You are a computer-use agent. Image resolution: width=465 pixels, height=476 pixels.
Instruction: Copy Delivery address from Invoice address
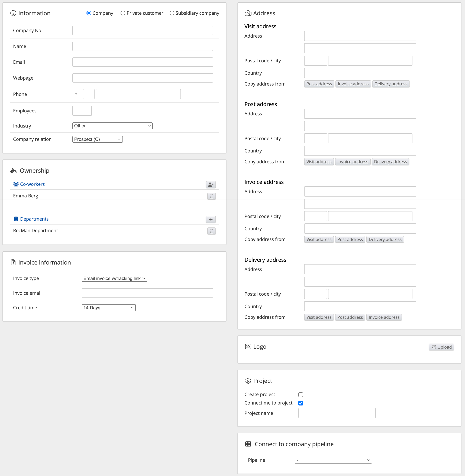pyautogui.click(x=384, y=317)
